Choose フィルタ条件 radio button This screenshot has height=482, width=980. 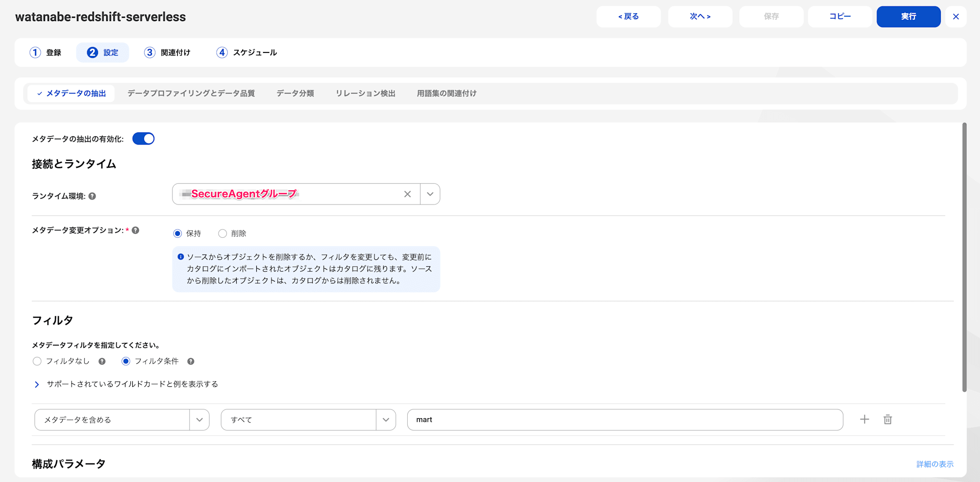[126, 361]
